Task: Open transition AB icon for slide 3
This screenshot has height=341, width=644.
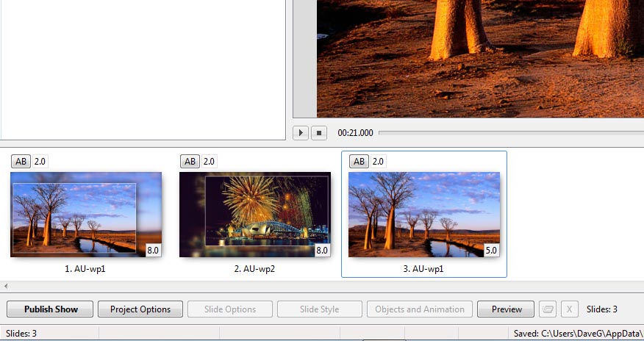Action: (x=359, y=161)
